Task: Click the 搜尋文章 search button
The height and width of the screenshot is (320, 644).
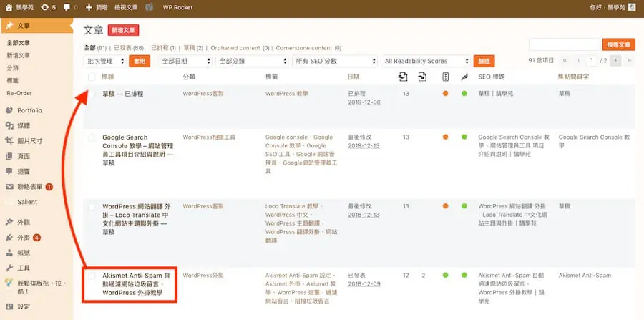Action: (x=619, y=44)
